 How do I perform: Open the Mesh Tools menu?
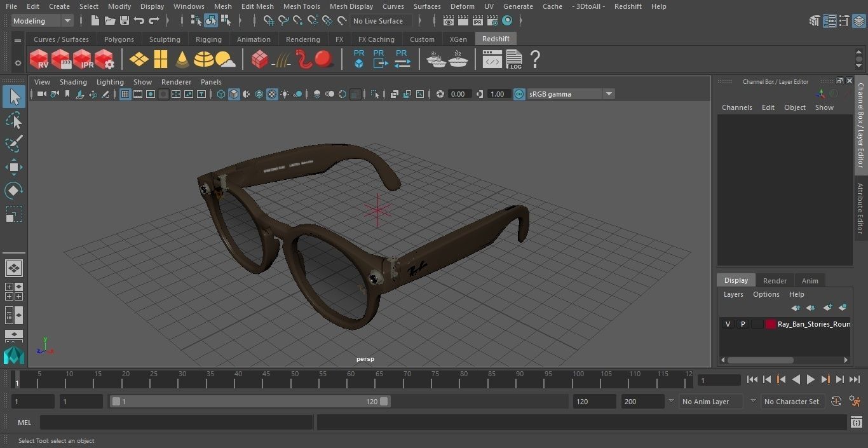pos(301,6)
